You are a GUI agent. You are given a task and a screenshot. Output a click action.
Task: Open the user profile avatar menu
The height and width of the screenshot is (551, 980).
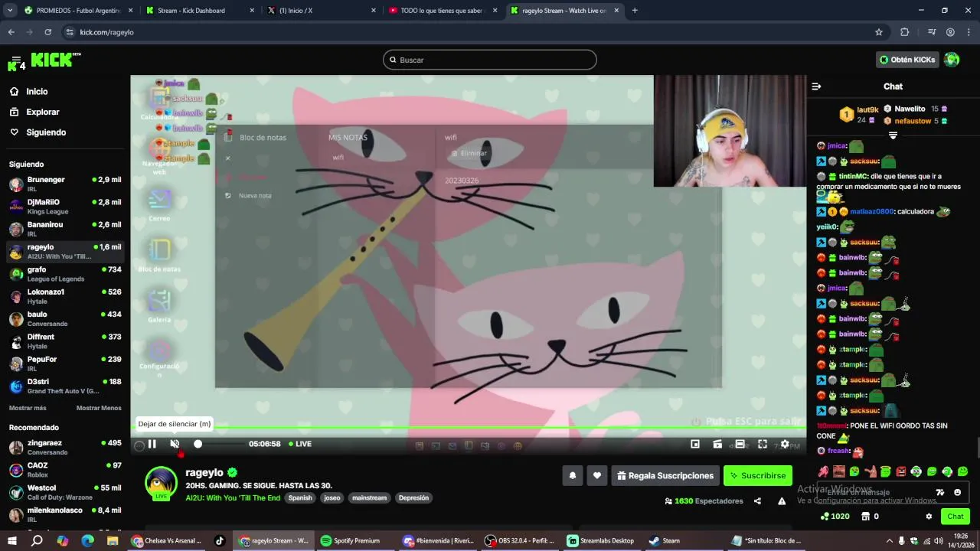952,60
